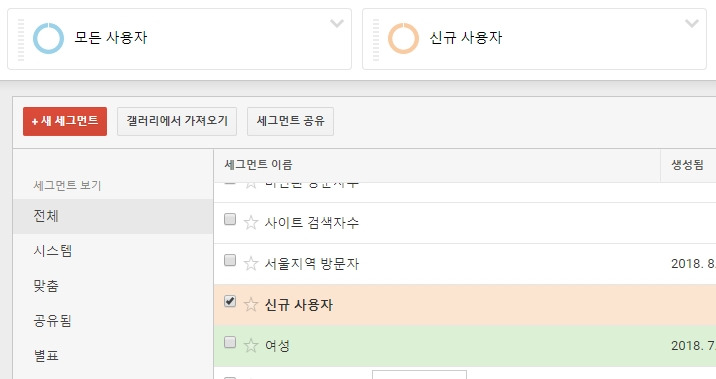Click the + 새 세그먼트 button
Viewport: 716px width, 379px height.
click(x=65, y=121)
